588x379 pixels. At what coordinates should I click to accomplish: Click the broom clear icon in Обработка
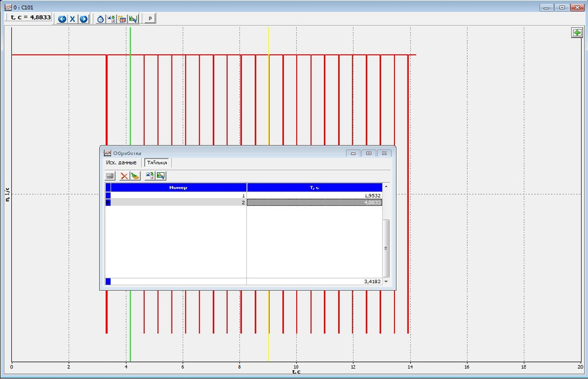tap(135, 176)
